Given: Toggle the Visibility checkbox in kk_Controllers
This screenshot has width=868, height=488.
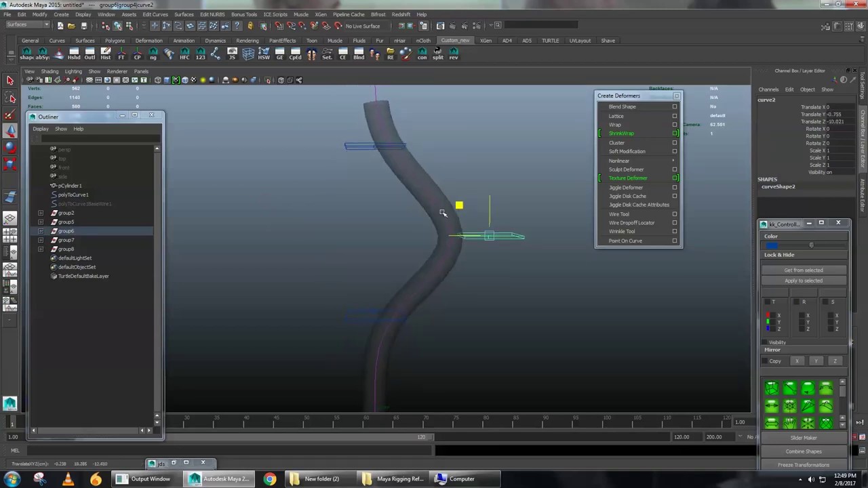Looking at the screenshot, I should point(764,342).
